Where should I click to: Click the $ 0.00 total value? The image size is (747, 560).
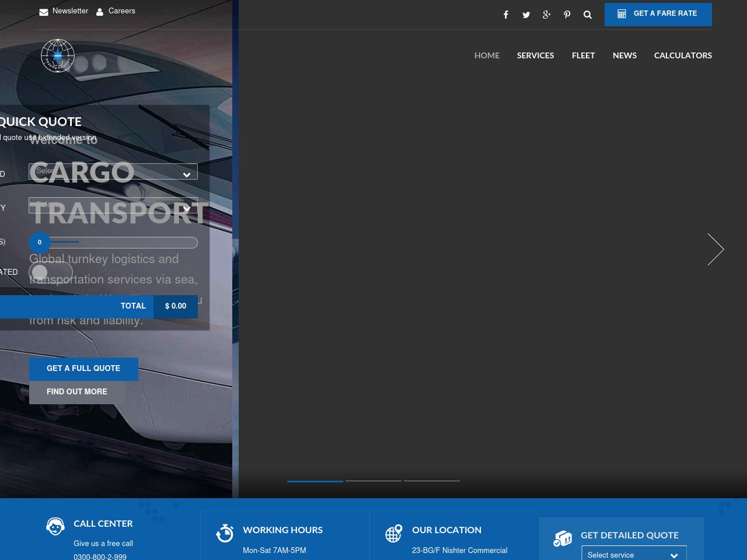176,306
